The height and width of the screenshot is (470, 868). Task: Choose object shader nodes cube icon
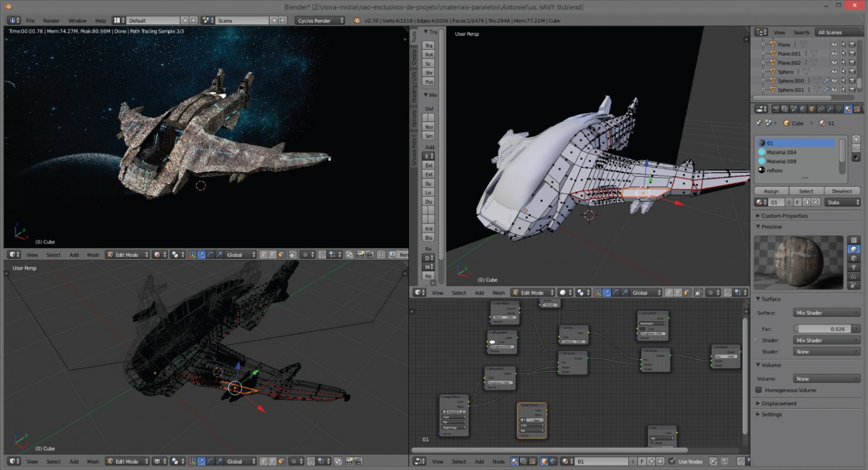click(x=545, y=461)
